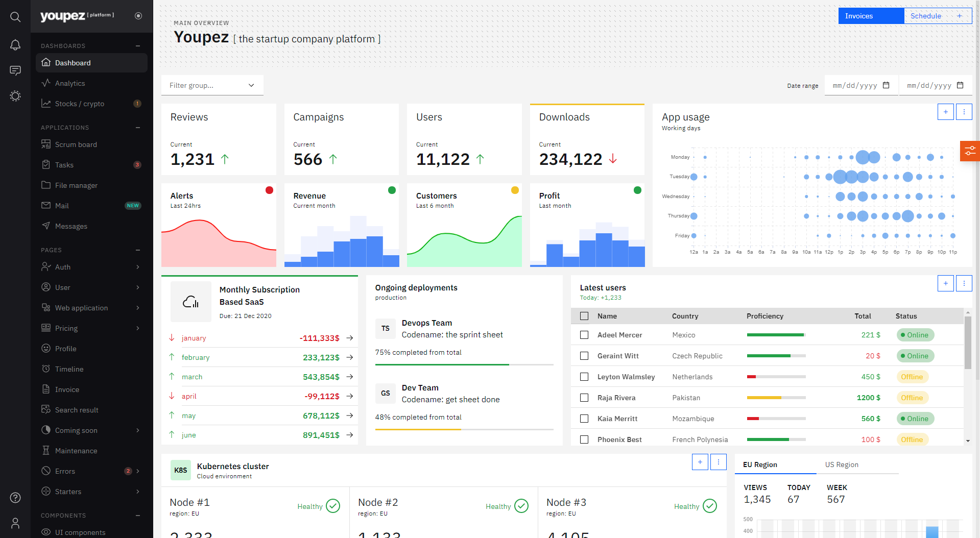This screenshot has width=980, height=538.
Task: Click the Timeline clock icon
Action: (x=46, y=369)
